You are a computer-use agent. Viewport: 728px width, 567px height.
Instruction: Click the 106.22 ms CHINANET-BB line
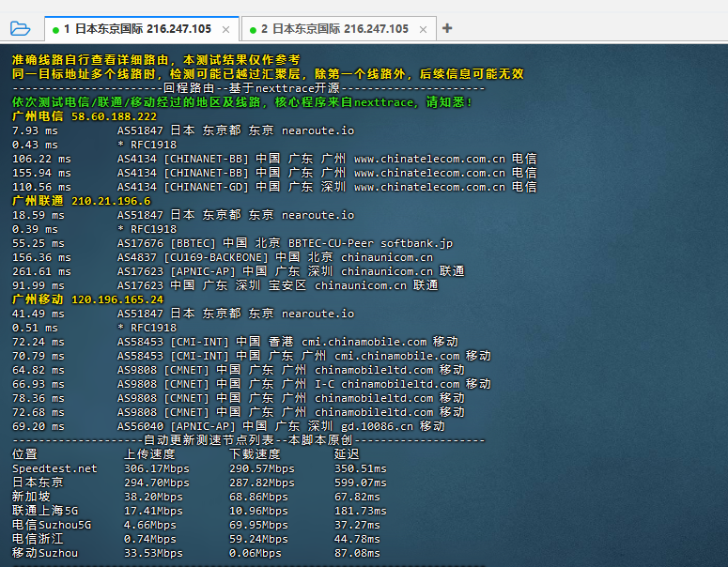tap(274, 159)
